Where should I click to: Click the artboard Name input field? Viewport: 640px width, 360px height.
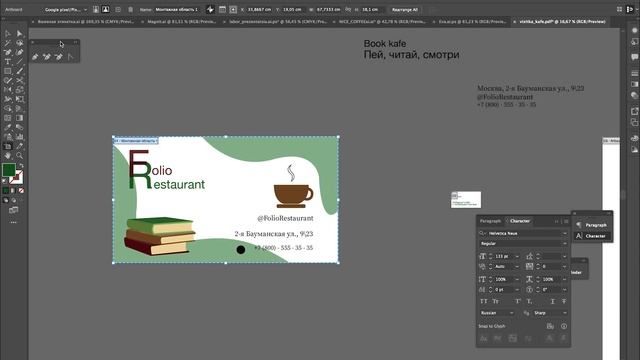[178, 9]
